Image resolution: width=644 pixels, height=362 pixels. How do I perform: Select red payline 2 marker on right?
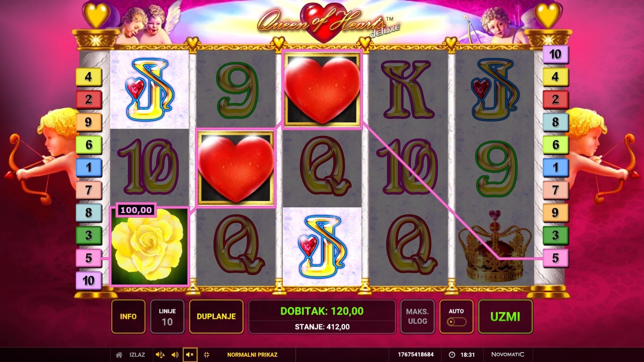coord(555,99)
